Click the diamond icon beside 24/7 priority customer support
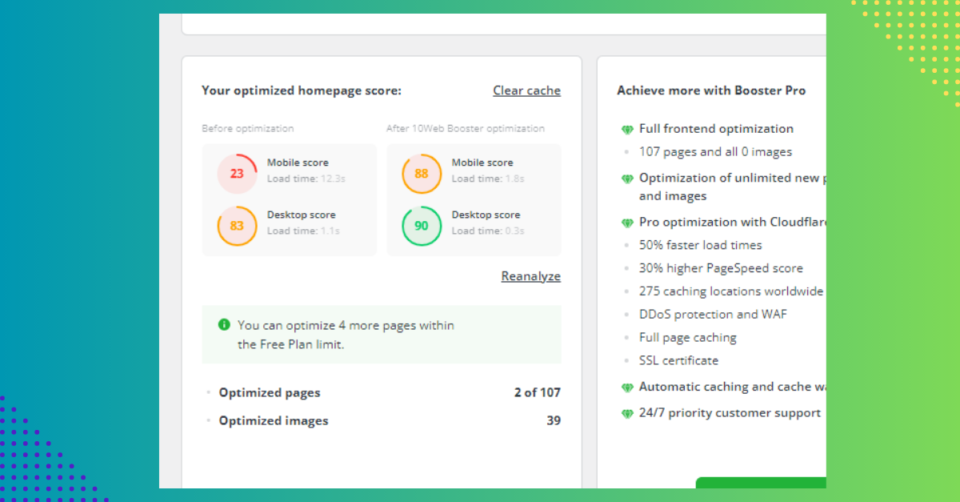Screen dimensions: 960x502 click(x=627, y=414)
